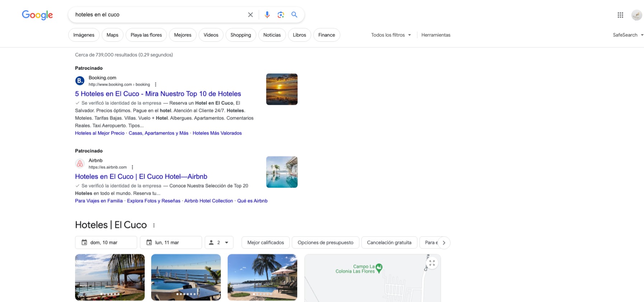This screenshot has width=644, height=302.
Task: Switch to the Libros tab
Action: click(x=299, y=35)
